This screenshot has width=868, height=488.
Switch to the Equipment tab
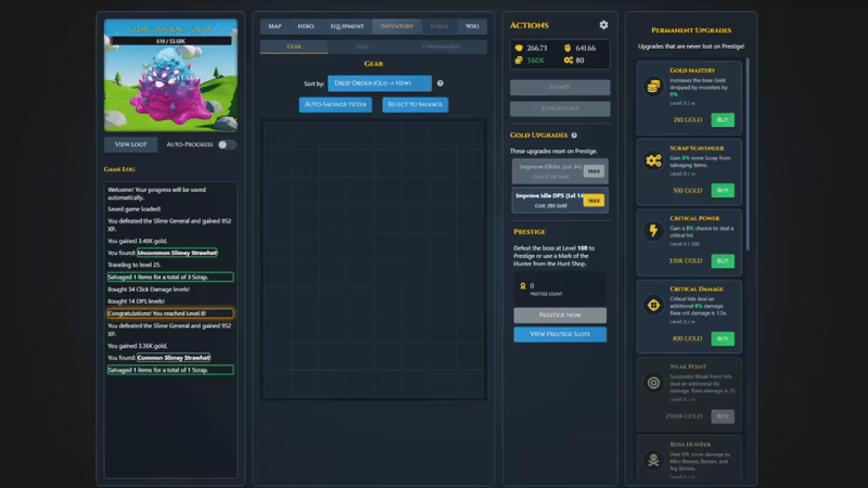pos(347,26)
